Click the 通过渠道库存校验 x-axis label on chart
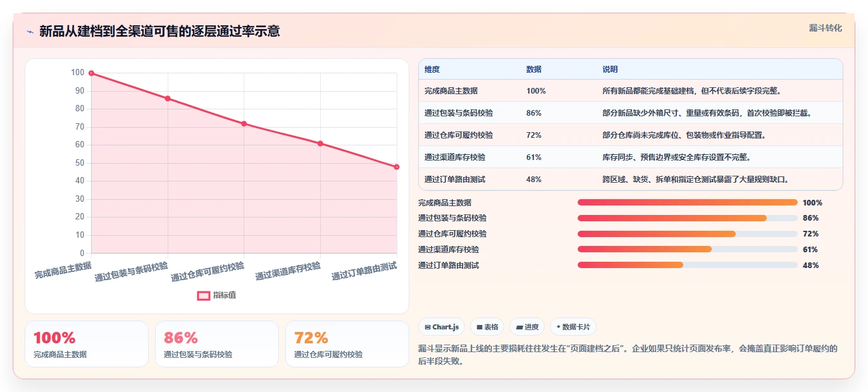This screenshot has height=392, width=868. 288,271
